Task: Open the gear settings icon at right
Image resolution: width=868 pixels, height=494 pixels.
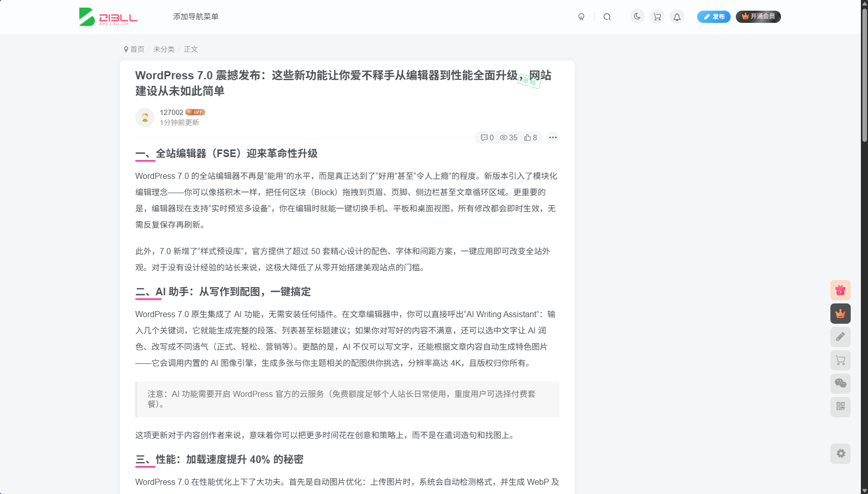Action: click(x=841, y=453)
